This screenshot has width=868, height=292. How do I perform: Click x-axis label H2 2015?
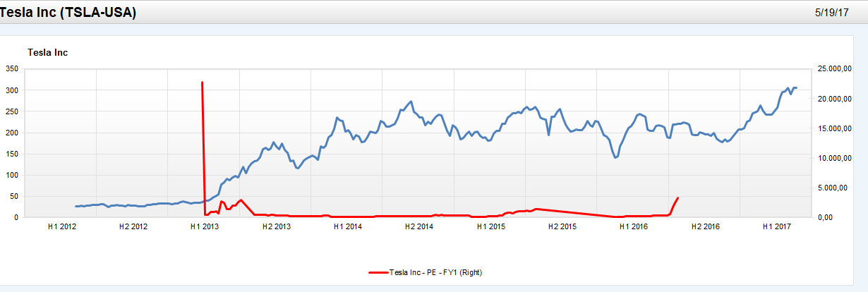click(562, 226)
